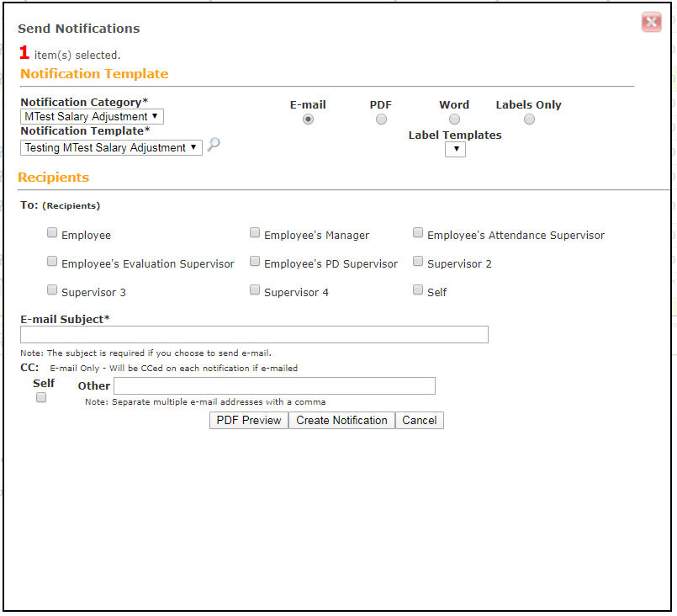Preview the notification template with magnifier icon
Viewport: 677px width, 616px height.
click(214, 144)
